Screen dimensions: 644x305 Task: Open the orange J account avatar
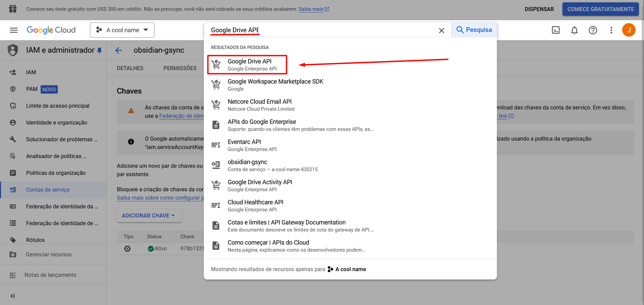coord(629,30)
